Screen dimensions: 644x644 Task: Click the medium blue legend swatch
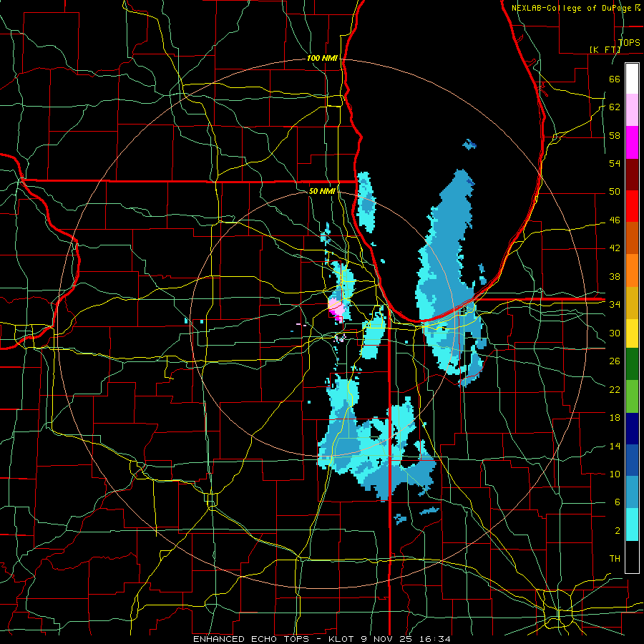[632, 460]
